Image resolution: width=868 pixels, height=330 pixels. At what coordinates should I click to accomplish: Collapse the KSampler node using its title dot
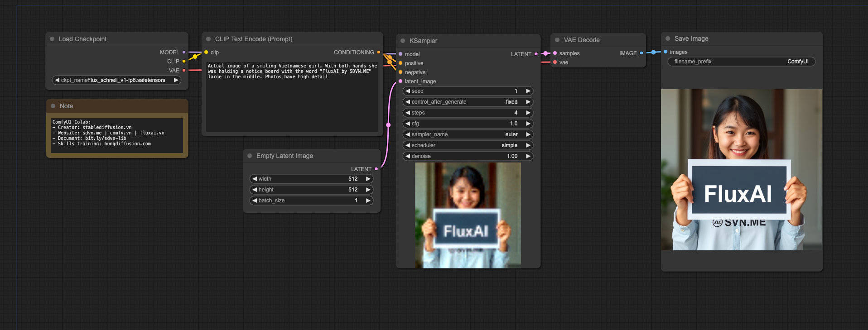[403, 41]
